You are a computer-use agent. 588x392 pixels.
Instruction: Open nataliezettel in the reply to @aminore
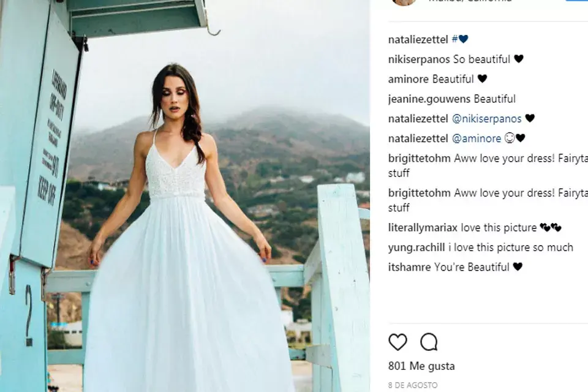coord(418,138)
